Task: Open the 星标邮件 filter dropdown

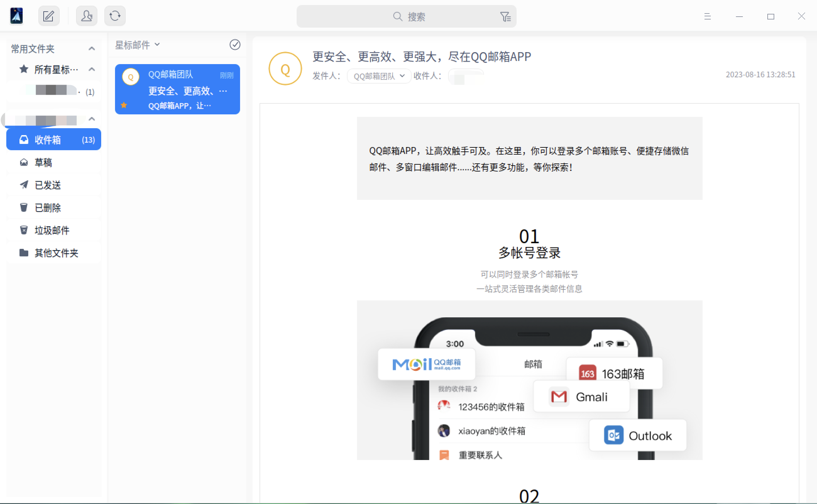Action: pyautogui.click(x=138, y=45)
